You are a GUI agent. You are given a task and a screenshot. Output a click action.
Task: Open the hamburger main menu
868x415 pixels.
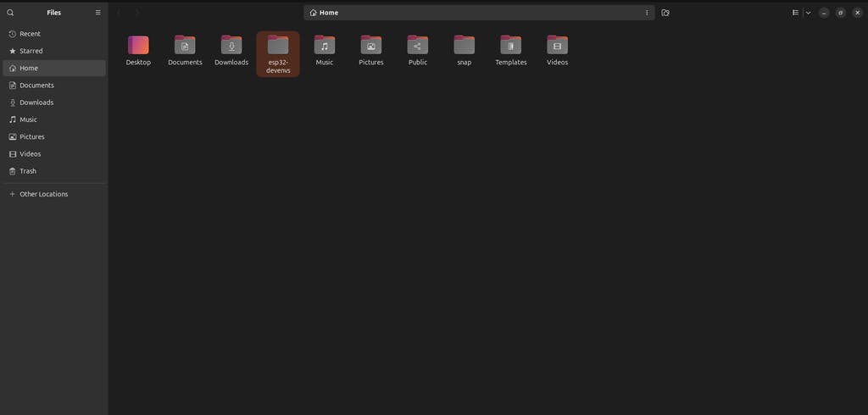coord(98,13)
